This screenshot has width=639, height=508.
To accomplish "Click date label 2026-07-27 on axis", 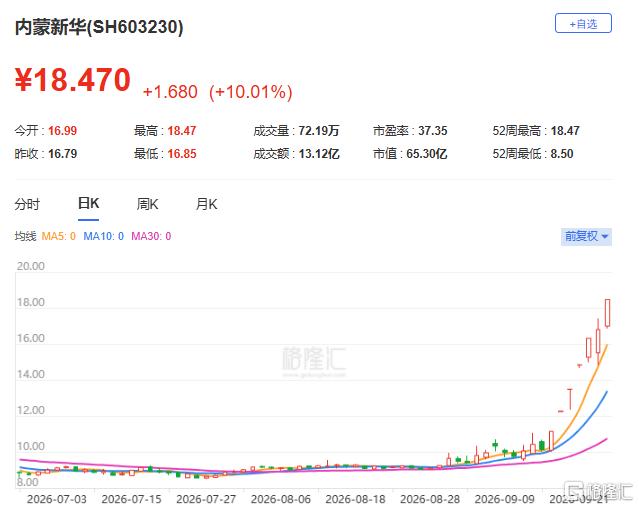I will tap(206, 499).
